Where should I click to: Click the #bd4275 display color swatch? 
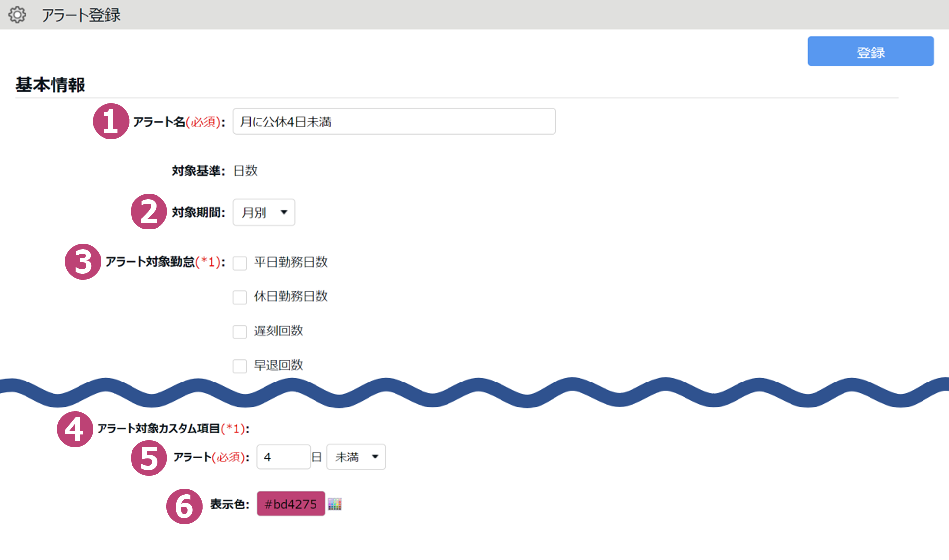pos(290,504)
